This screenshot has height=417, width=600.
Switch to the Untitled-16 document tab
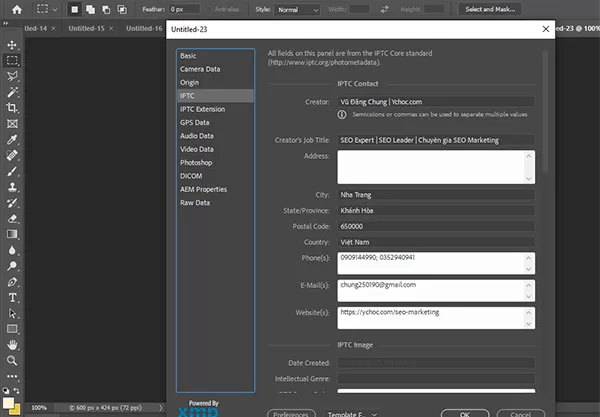click(144, 28)
